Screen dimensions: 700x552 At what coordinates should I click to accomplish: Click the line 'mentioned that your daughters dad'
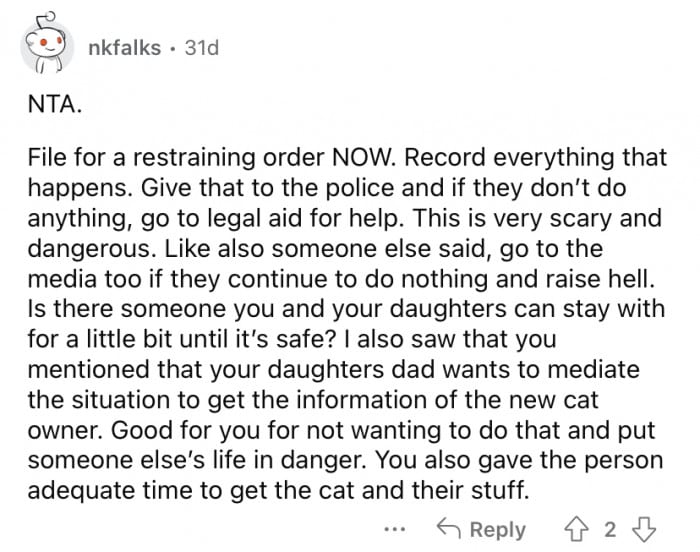[x=333, y=370]
